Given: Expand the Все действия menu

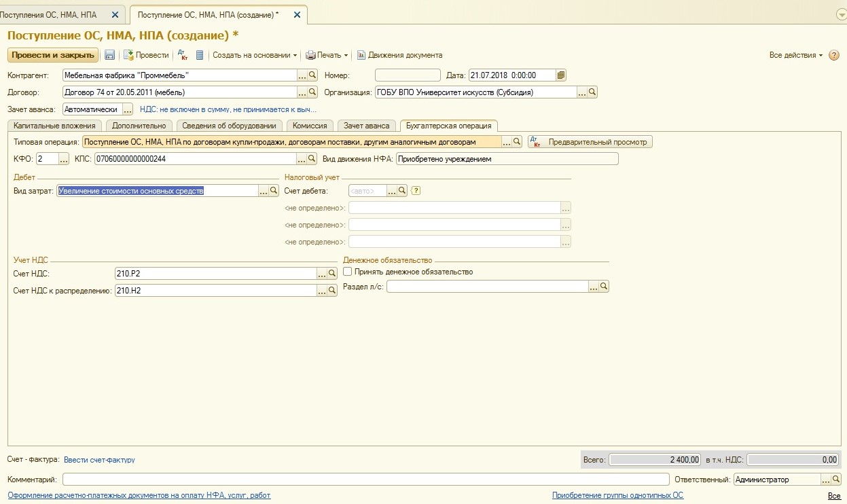Looking at the screenshot, I should (795, 55).
